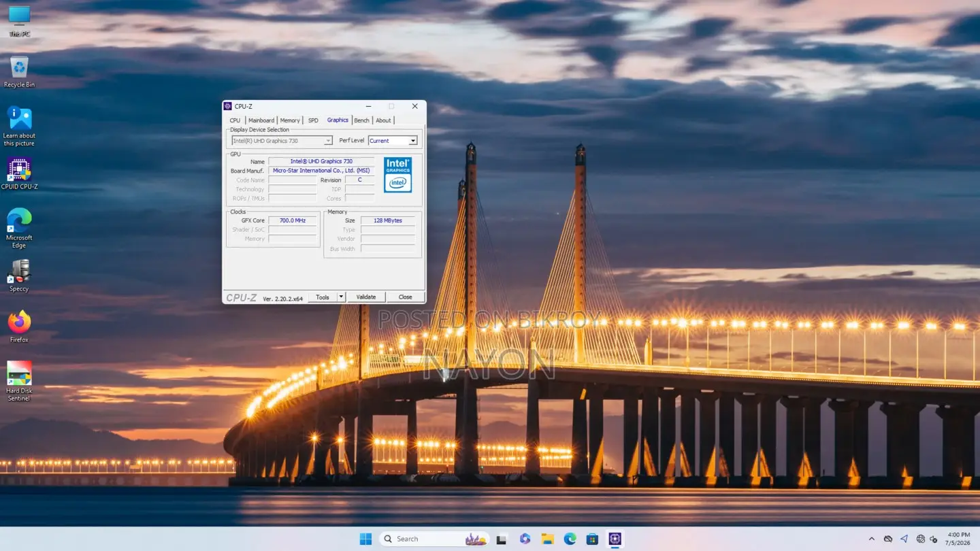Image resolution: width=980 pixels, height=551 pixels.
Task: Click the CPU-Z taskbar icon
Action: coord(615,539)
